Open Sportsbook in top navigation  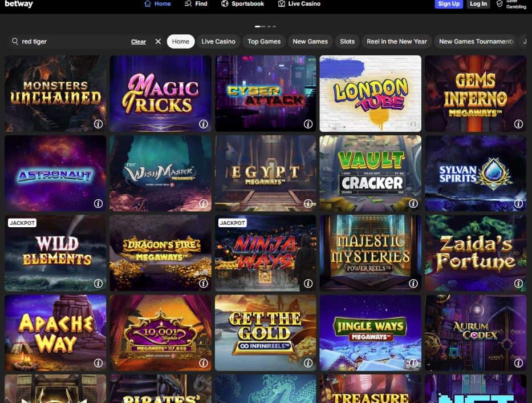click(242, 4)
